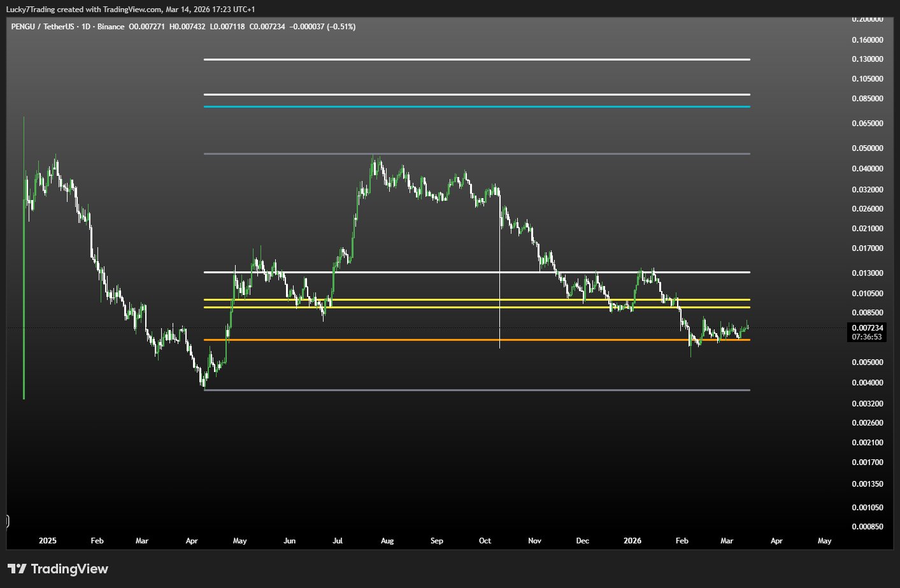Click the 0.050000 price axis label
Image resolution: width=900 pixels, height=588 pixels.
pyautogui.click(x=867, y=148)
